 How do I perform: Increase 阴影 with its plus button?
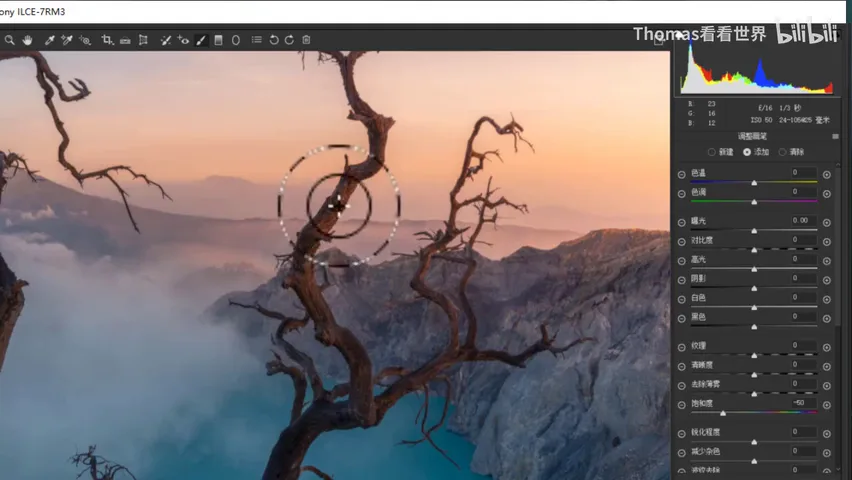[826, 280]
